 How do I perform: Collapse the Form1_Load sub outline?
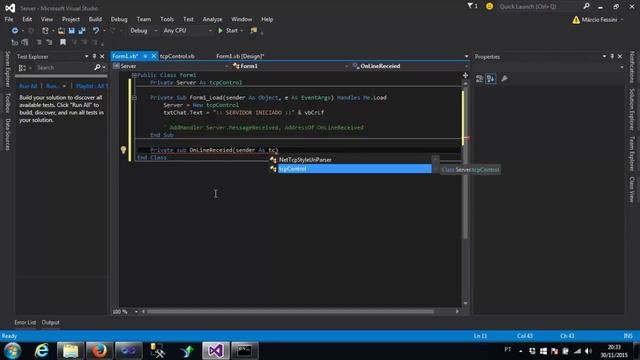tap(134, 98)
